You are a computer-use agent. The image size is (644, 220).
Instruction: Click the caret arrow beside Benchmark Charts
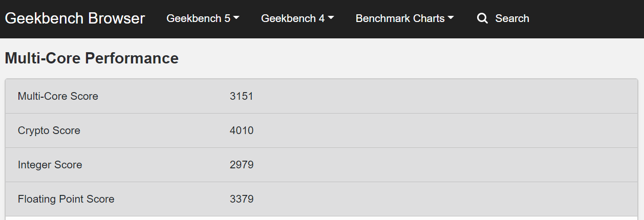click(450, 18)
